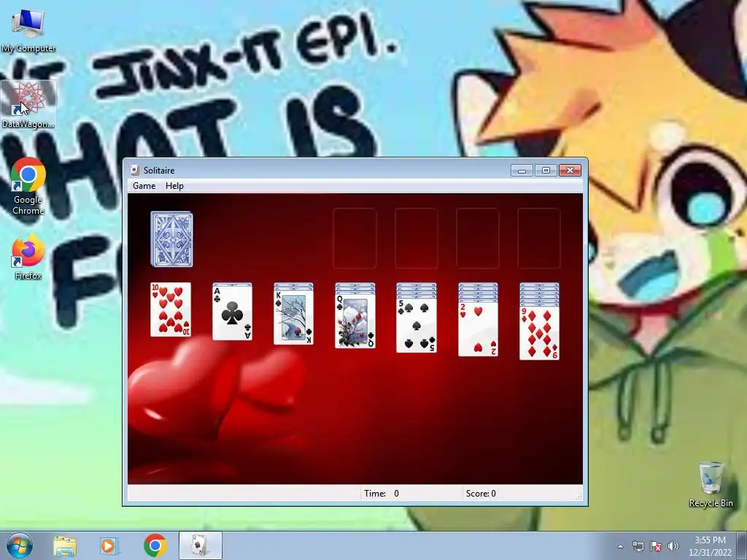Minimize the Solitaire window

point(522,171)
